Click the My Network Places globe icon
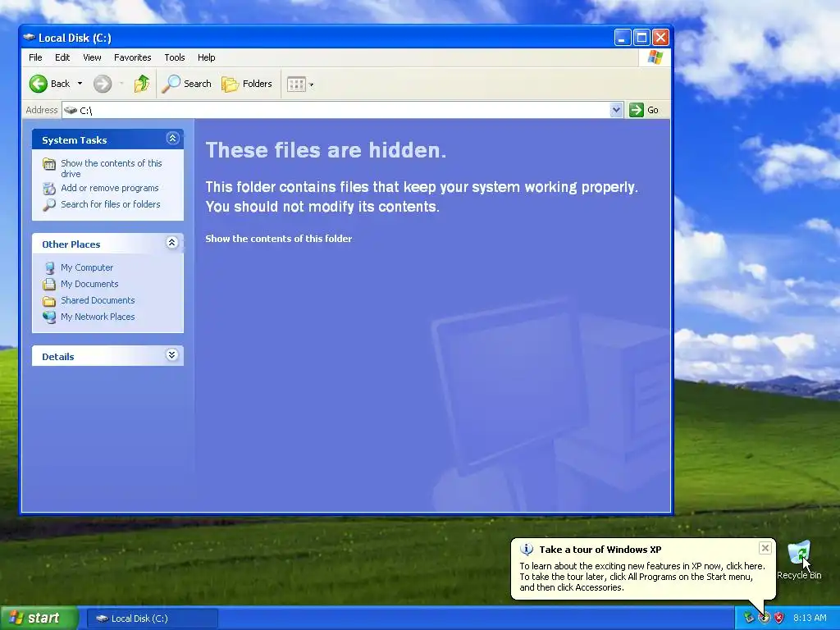This screenshot has height=630, width=840. click(49, 317)
